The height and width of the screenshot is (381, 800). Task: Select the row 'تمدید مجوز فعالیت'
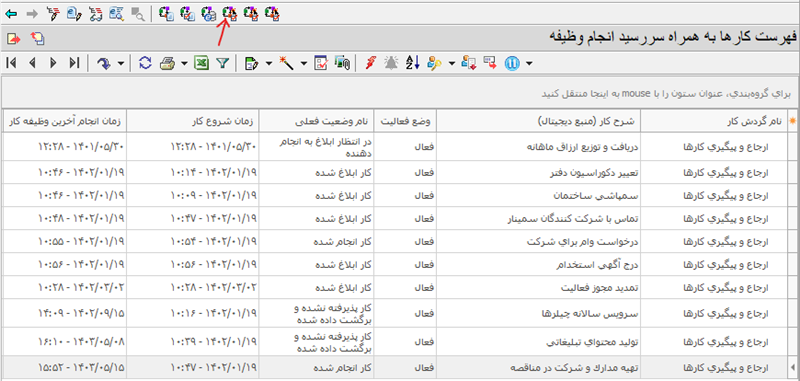click(399, 288)
